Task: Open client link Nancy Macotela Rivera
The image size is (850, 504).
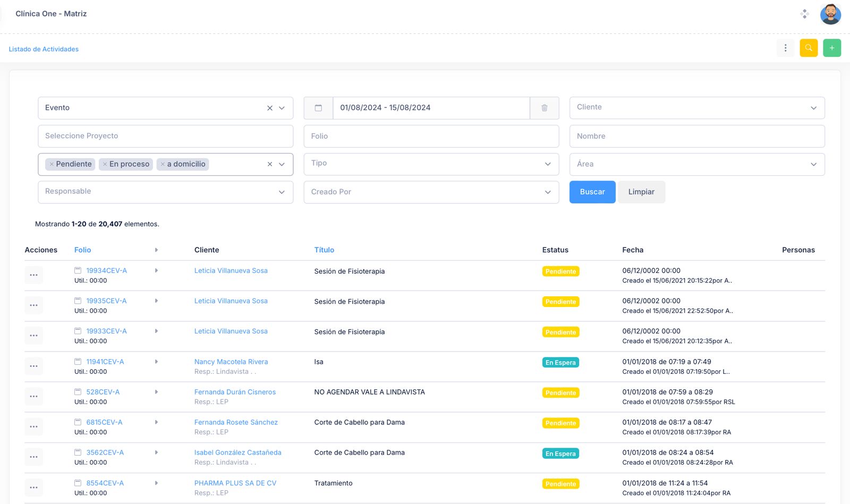Action: tap(231, 362)
